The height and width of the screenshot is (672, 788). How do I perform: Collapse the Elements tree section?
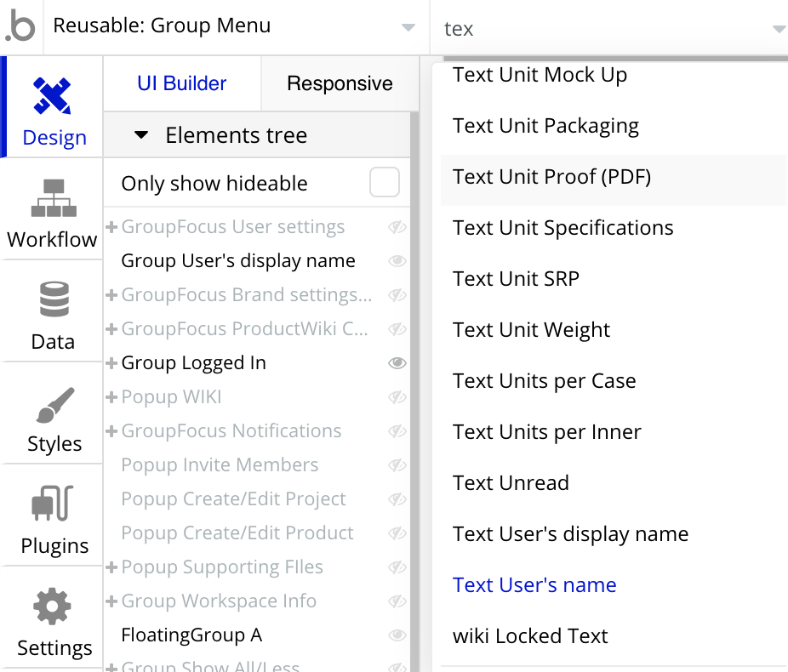click(142, 135)
